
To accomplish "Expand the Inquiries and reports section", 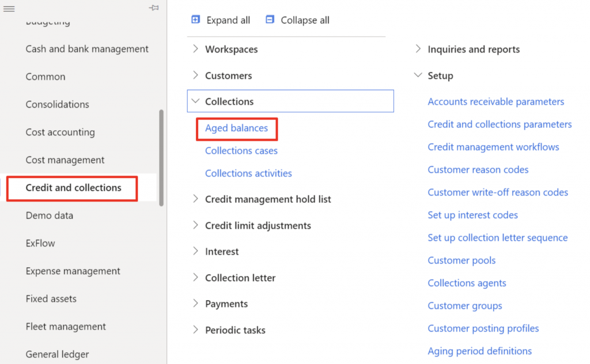I will (418, 49).
